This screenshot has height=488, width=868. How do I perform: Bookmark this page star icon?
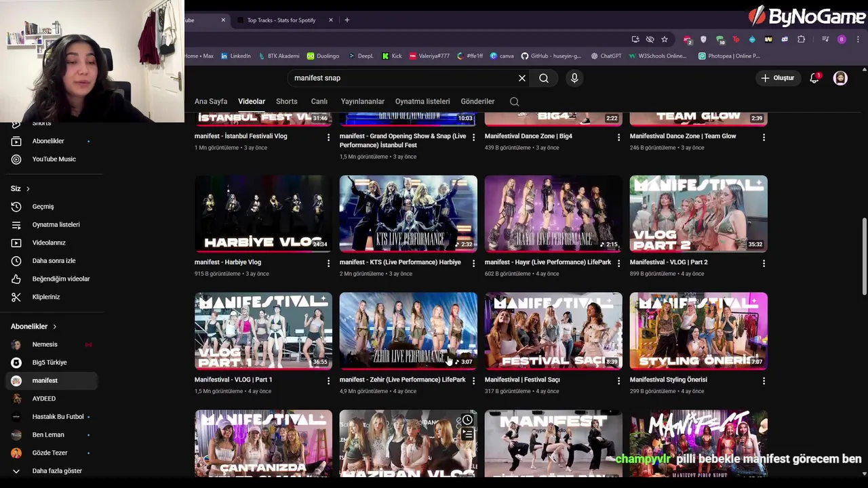pos(665,39)
